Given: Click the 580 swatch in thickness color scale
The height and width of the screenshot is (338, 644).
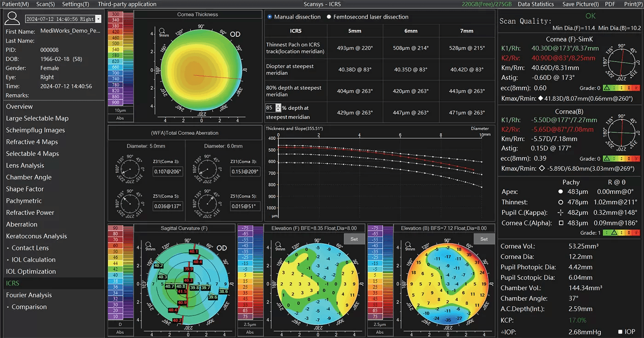Looking at the screenshot, I should pos(115,55).
